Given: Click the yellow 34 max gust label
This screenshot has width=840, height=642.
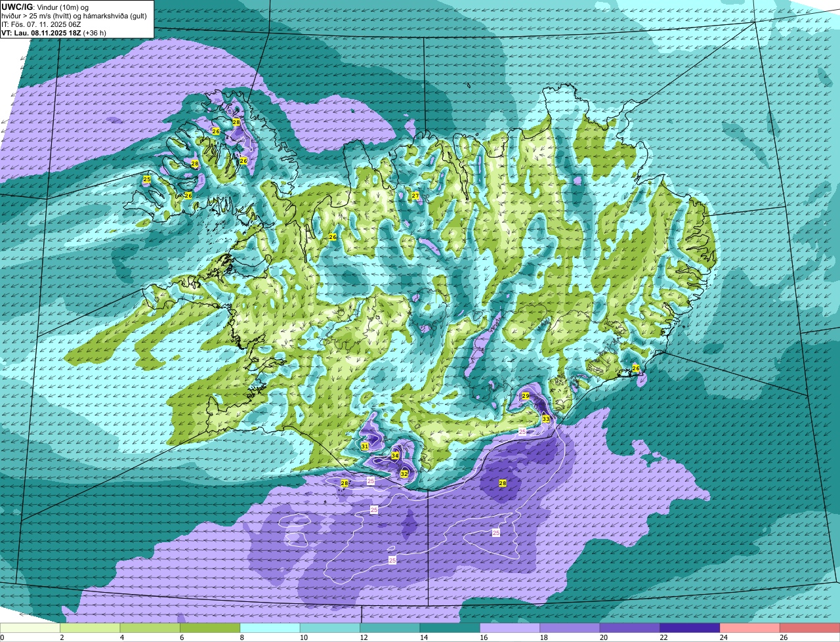Looking at the screenshot, I should pyautogui.click(x=395, y=456).
